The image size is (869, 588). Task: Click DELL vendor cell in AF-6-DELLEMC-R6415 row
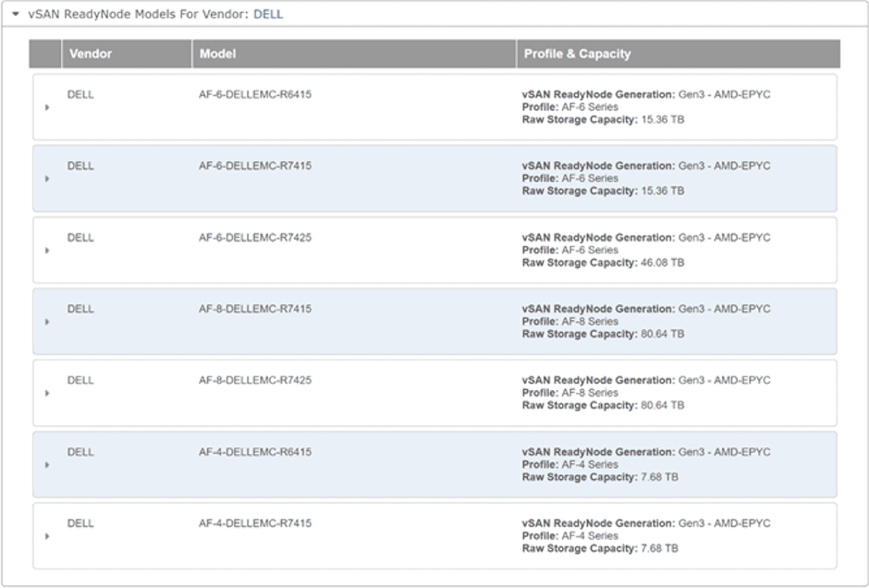click(80, 95)
